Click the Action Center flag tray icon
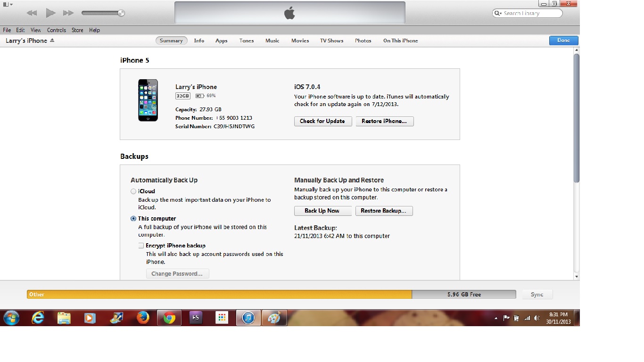 pyautogui.click(x=507, y=318)
